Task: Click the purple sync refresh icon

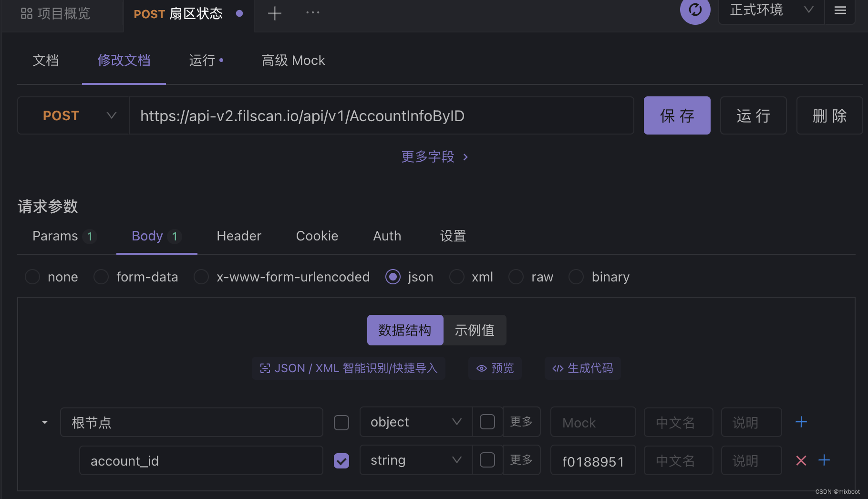Action: coord(695,10)
